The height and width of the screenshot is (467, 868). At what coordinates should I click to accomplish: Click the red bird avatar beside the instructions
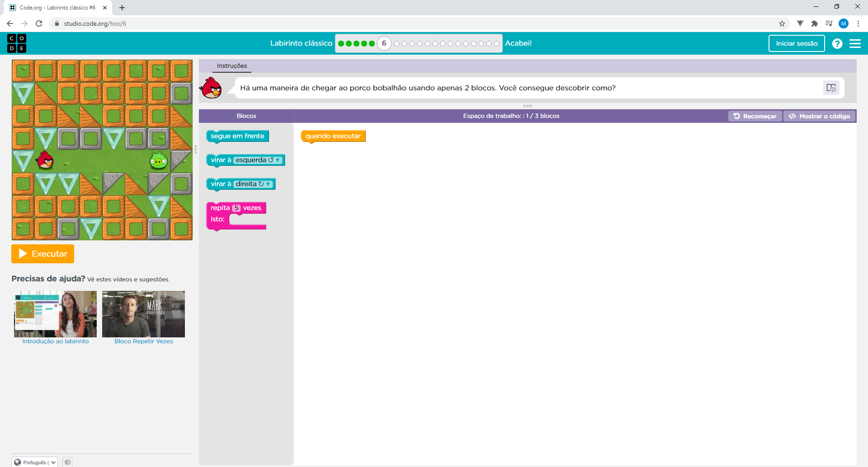coord(211,88)
